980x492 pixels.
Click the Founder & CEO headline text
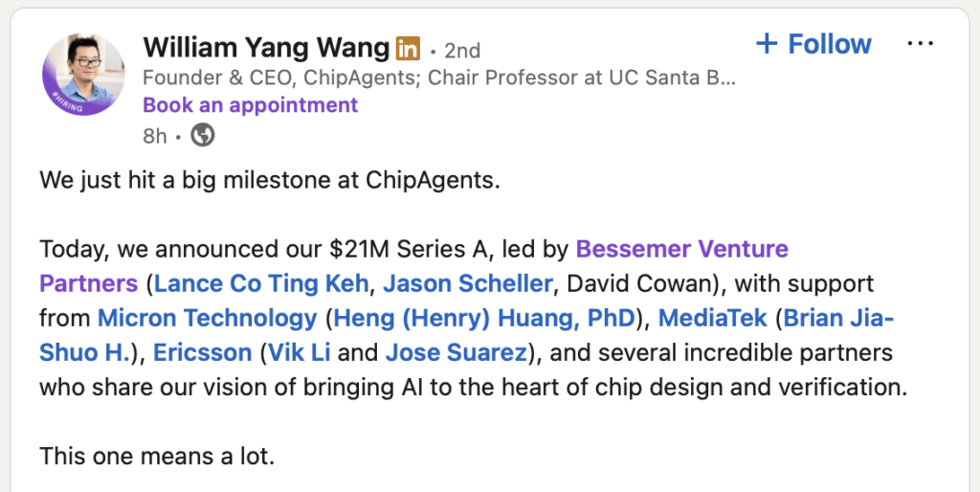[438, 78]
